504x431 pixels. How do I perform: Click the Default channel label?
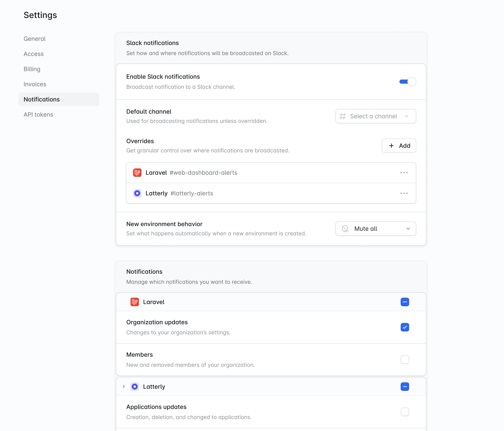pos(149,112)
